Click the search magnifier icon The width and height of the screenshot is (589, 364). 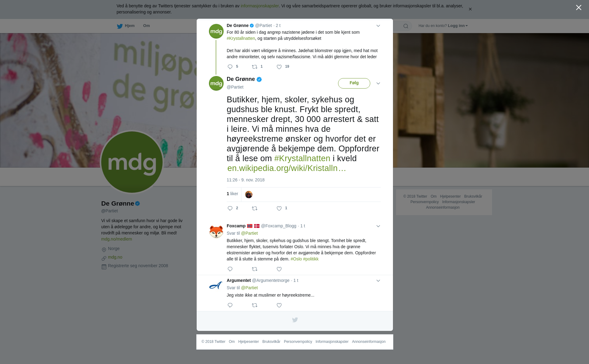point(406,26)
